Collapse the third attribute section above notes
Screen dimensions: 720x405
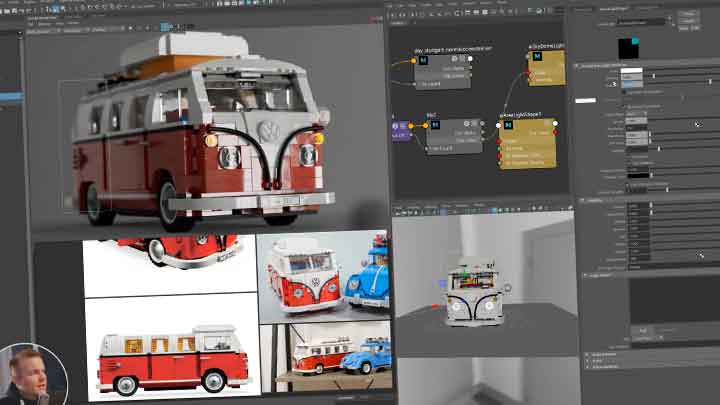585,275
